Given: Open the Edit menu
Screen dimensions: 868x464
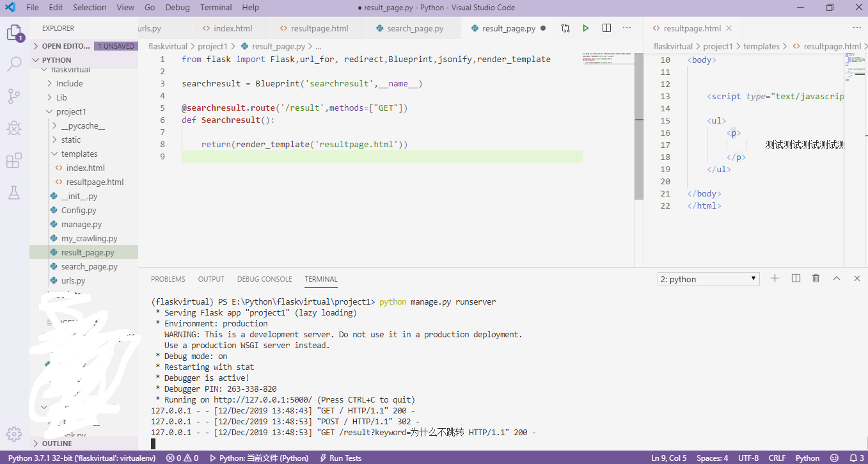Looking at the screenshot, I should [x=56, y=8].
